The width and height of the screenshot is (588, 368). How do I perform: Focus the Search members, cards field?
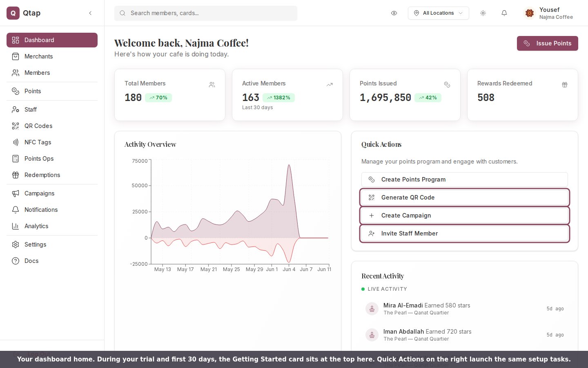click(x=206, y=13)
